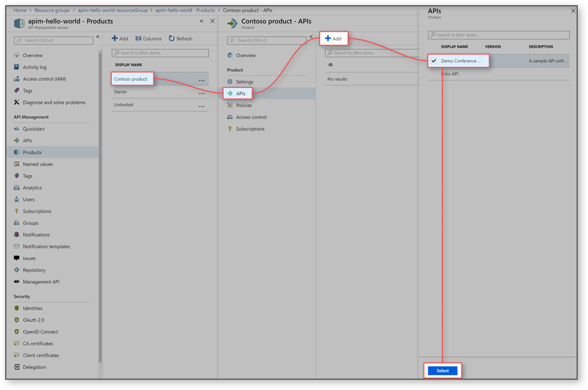Click Add in the Products toolbar
This screenshot has height=390, width=588.
point(120,39)
